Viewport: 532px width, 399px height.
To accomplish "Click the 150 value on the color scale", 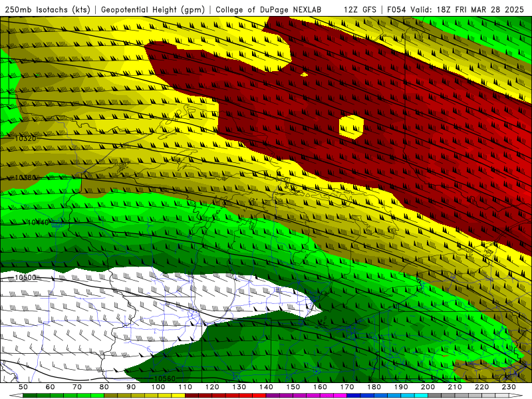I will (x=293, y=387).
